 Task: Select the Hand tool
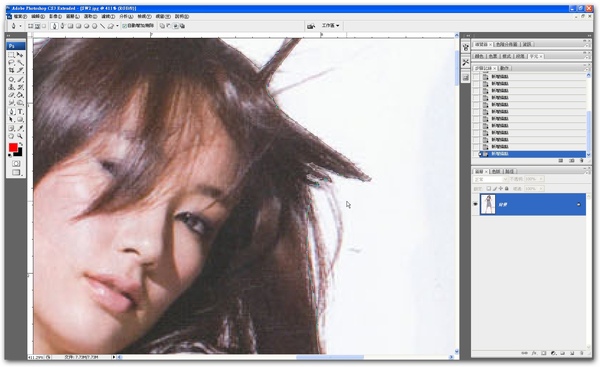pyautogui.click(x=11, y=137)
